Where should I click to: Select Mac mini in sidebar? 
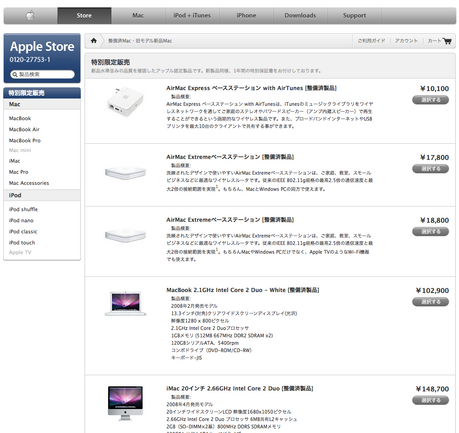(20, 150)
